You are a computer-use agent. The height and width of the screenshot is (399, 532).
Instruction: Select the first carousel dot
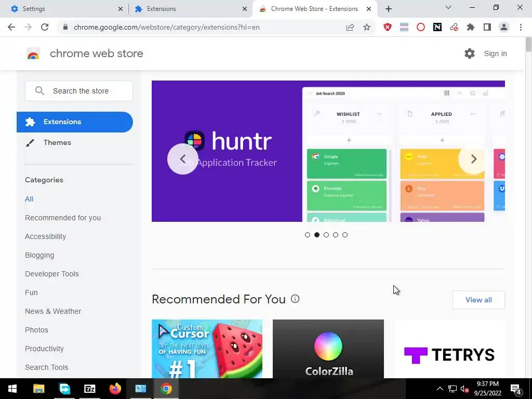(308, 235)
